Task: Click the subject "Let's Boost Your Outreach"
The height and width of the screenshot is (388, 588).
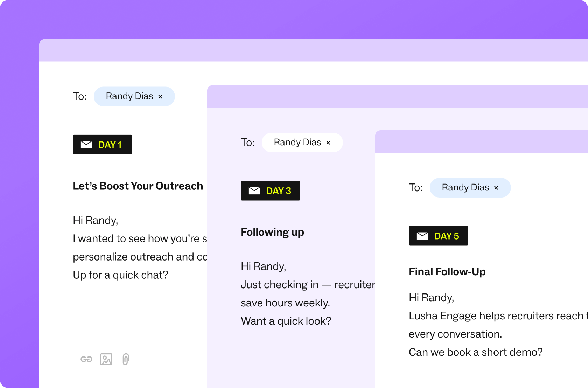Action: pyautogui.click(x=138, y=186)
